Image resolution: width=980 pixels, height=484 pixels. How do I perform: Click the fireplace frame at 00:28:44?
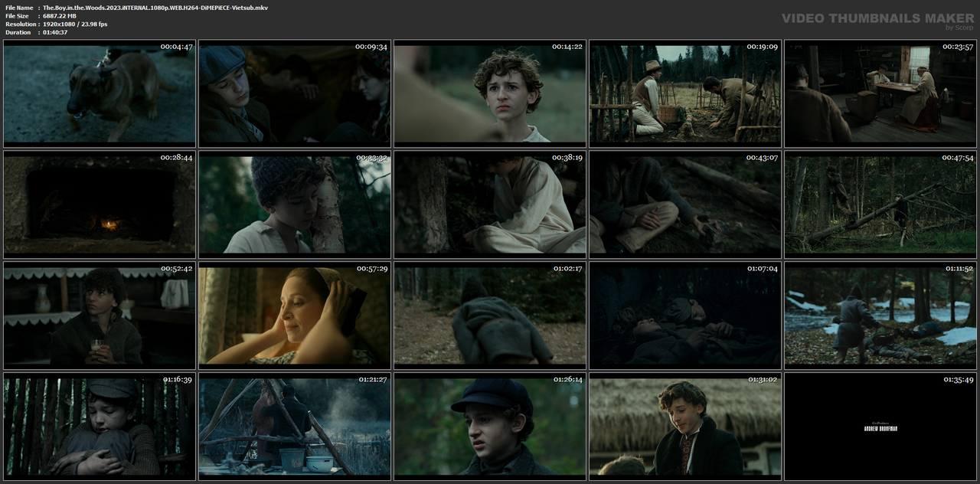click(100, 204)
